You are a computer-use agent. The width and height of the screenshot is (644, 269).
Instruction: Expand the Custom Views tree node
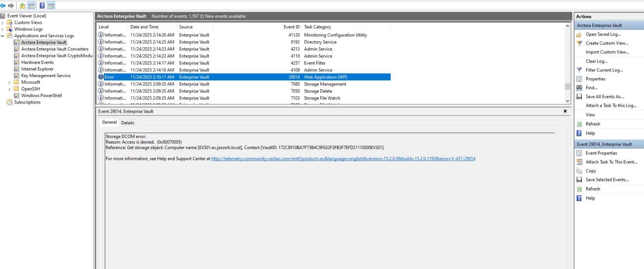tap(3, 23)
